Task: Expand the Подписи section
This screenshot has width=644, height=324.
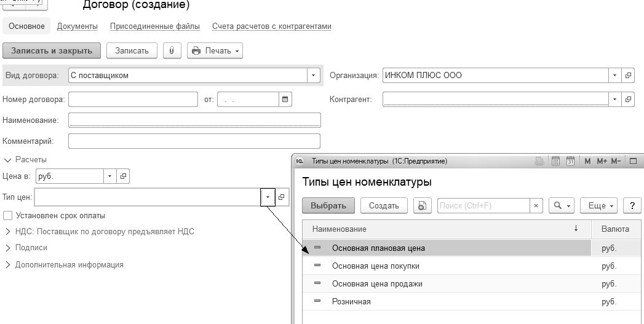Action: 7,248
